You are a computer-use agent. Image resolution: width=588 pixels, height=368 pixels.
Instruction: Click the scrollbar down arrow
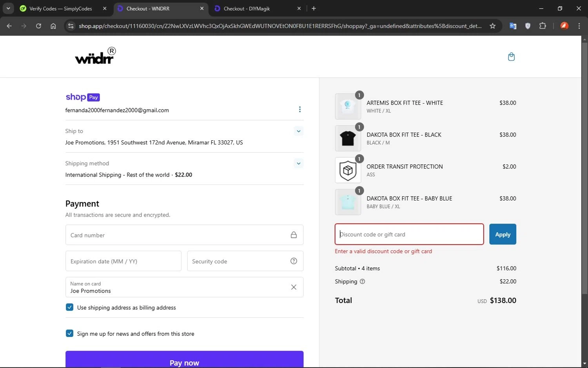pos(584,364)
